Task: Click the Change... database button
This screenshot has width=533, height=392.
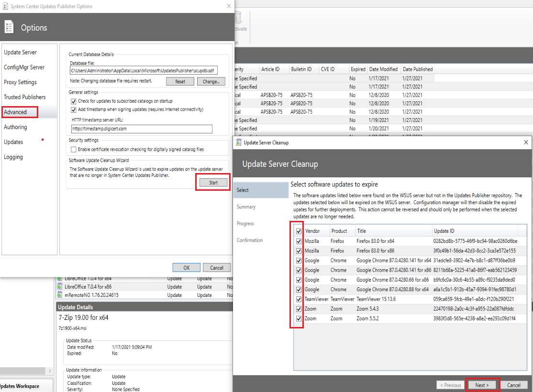Action: click(211, 82)
